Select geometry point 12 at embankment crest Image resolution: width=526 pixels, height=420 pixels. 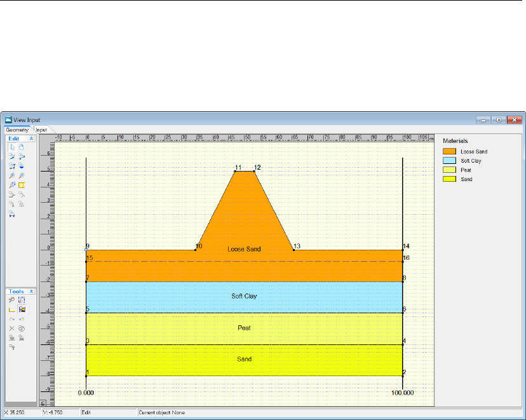click(x=254, y=172)
